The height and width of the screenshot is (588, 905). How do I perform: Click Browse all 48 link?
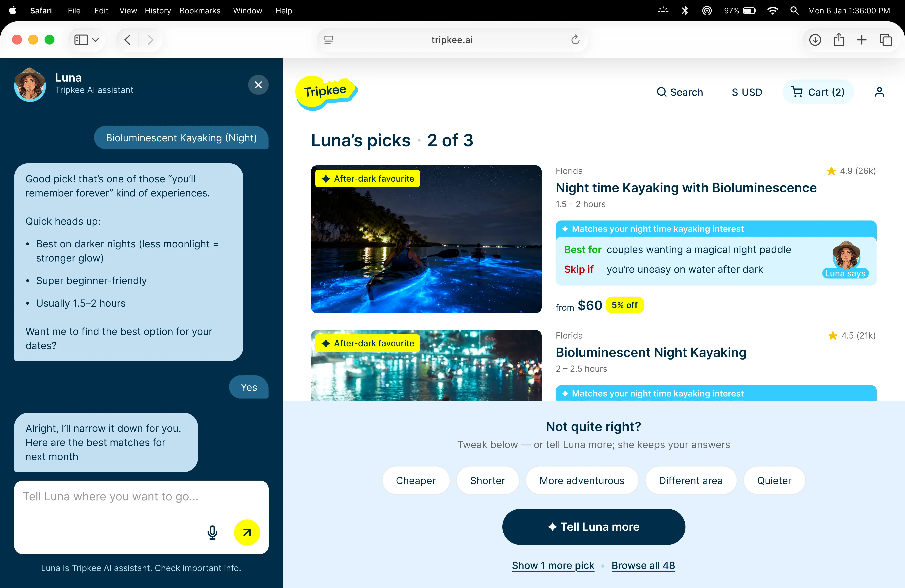(x=643, y=565)
